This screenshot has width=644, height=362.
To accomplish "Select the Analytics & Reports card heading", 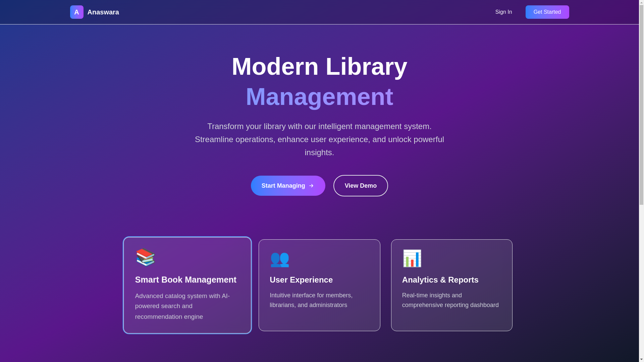I will [x=440, y=280].
